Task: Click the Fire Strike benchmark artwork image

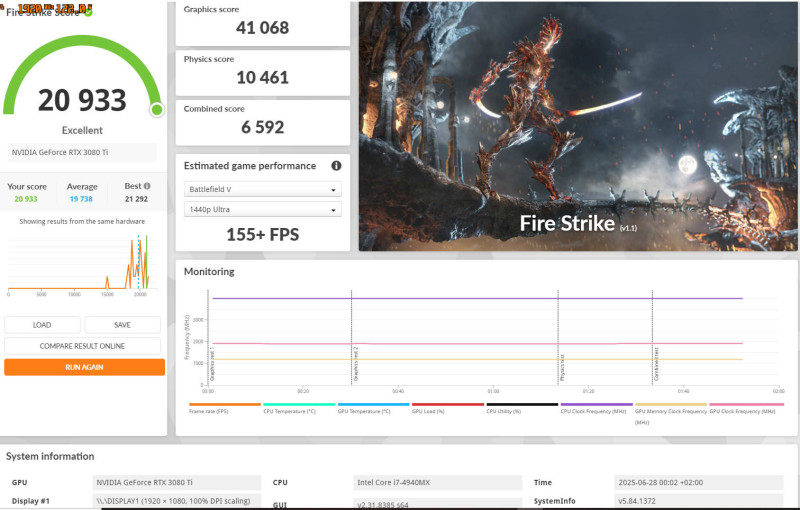Action: pyautogui.click(x=578, y=126)
